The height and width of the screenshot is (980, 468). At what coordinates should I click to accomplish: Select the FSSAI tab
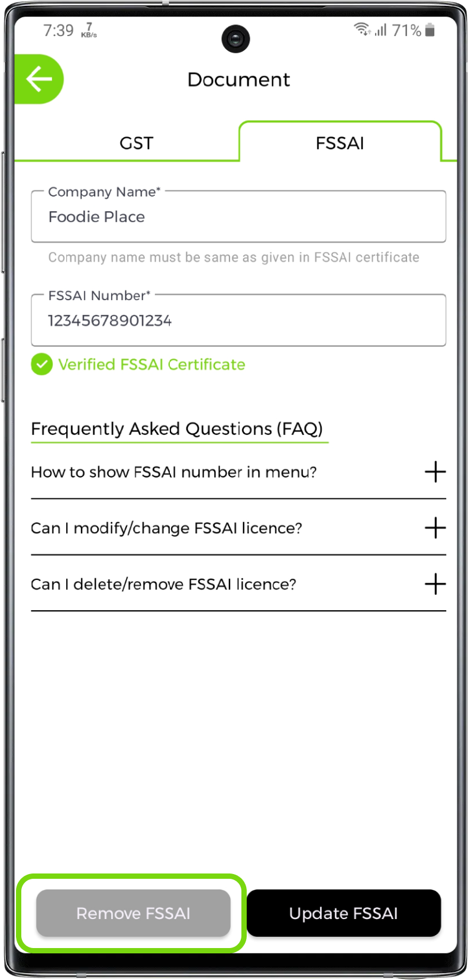[x=340, y=143]
